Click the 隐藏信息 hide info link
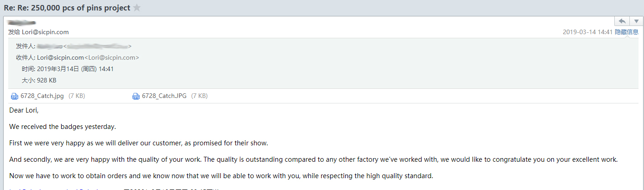The height and width of the screenshot is (190, 644). click(626, 32)
